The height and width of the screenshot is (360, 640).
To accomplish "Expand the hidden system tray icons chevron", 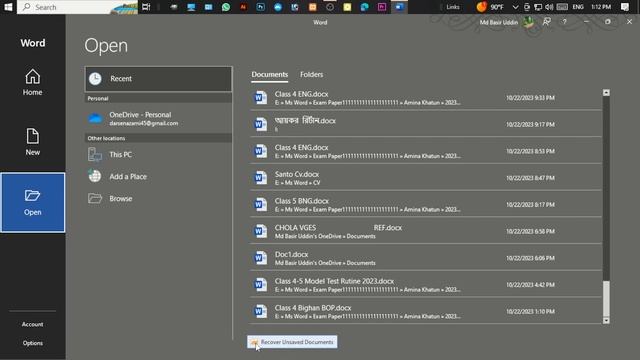I will click(515, 7).
